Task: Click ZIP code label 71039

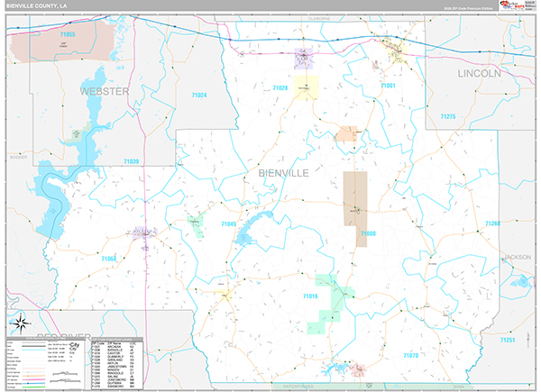Action: 131,161
